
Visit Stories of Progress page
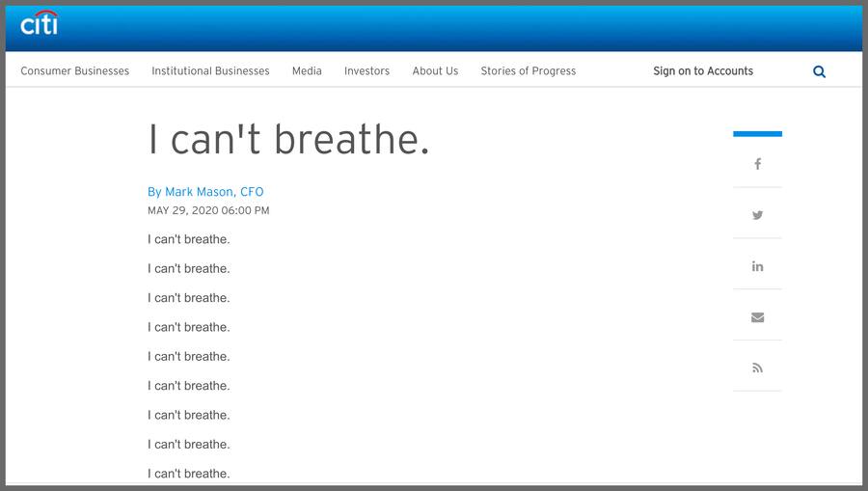pyautogui.click(x=528, y=71)
